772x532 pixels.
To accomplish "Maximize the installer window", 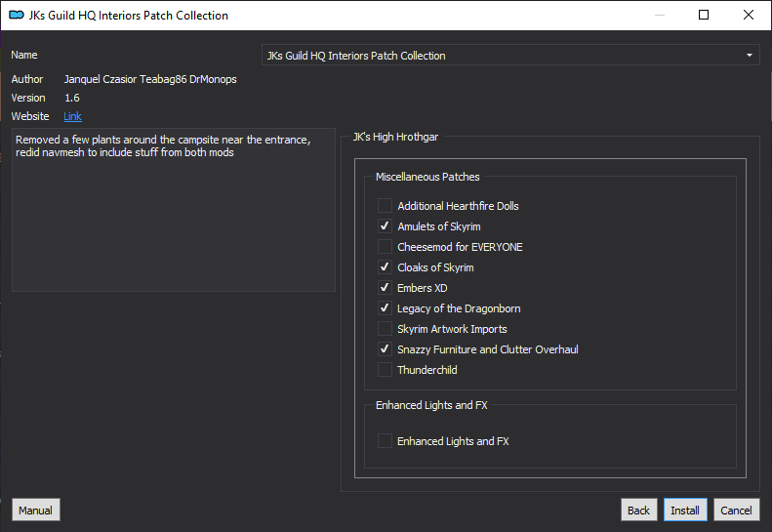I will [x=704, y=15].
